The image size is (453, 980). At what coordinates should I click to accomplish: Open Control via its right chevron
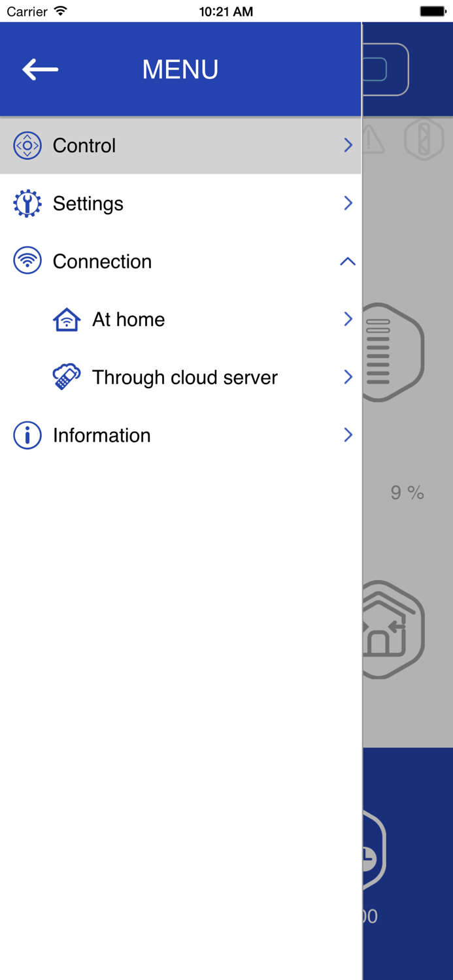(x=348, y=145)
